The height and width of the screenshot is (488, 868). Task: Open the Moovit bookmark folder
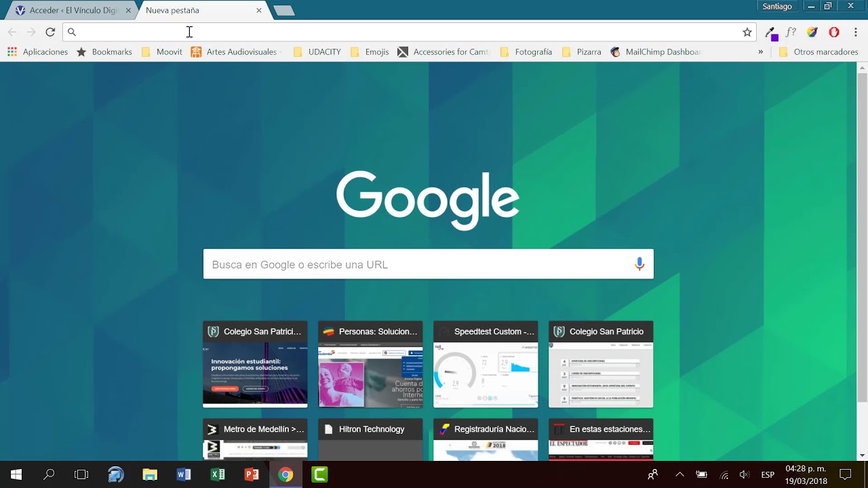coord(161,52)
